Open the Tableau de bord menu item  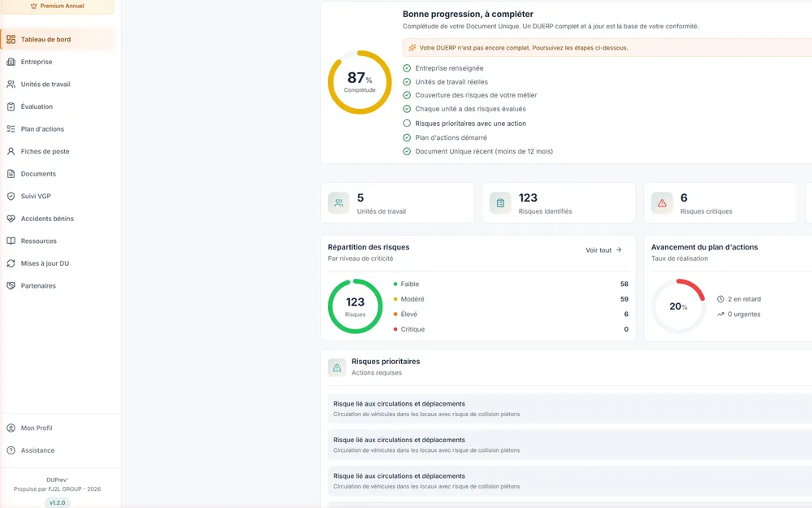57,39
